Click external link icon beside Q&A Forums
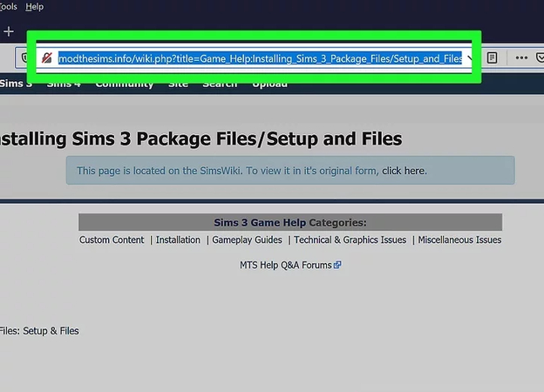The height and width of the screenshot is (392, 544). click(x=337, y=265)
